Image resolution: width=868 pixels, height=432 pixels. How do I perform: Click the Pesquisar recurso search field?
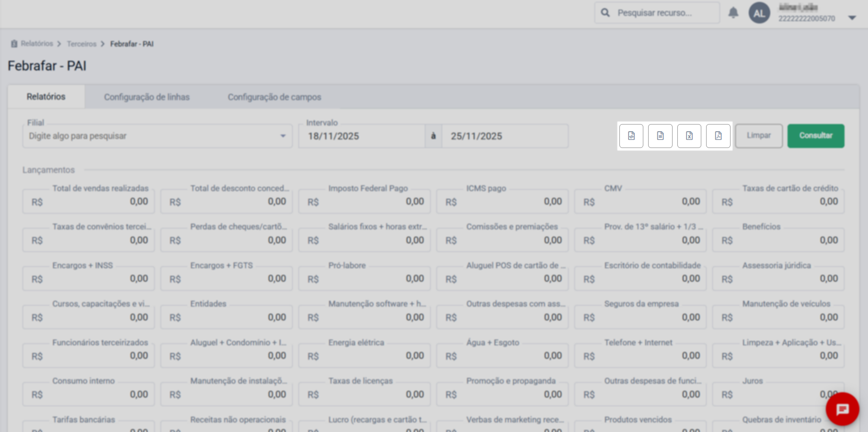point(657,13)
